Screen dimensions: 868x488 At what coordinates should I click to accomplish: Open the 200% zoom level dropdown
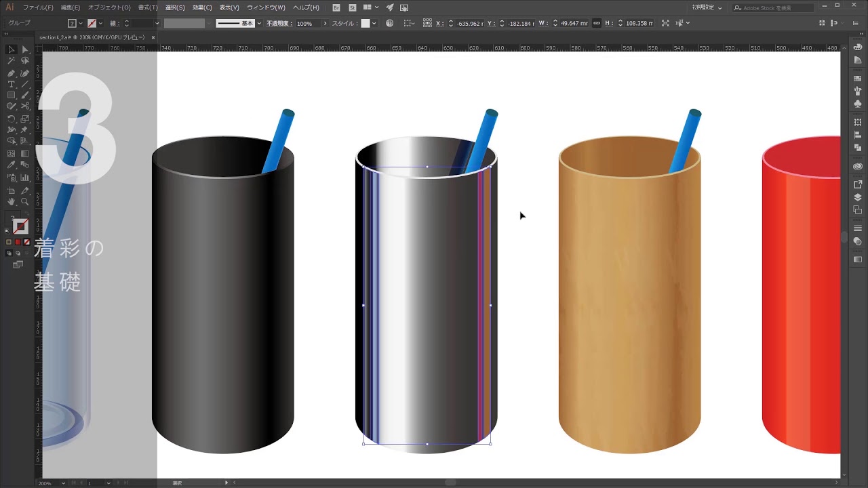pyautogui.click(x=64, y=483)
